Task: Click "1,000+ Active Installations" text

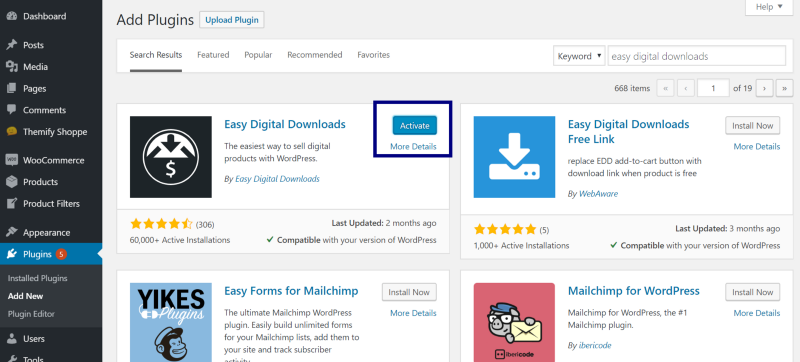Action: click(x=521, y=245)
